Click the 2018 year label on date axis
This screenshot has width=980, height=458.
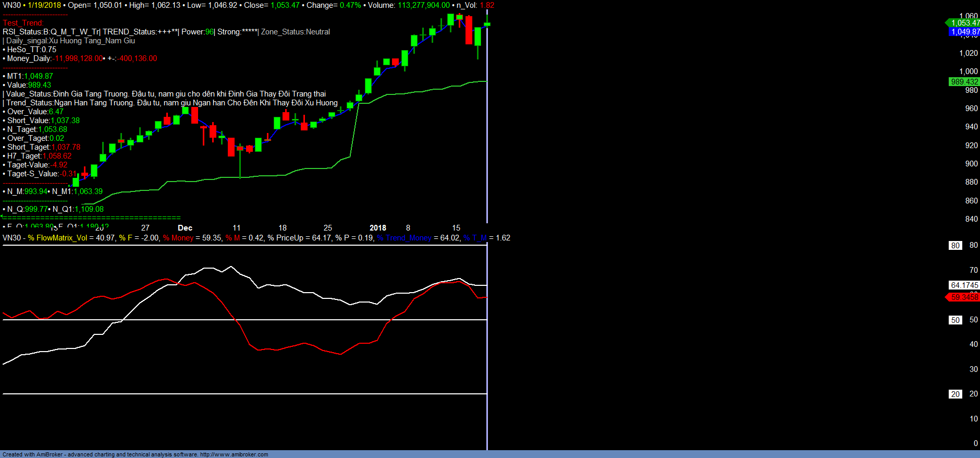pos(378,228)
